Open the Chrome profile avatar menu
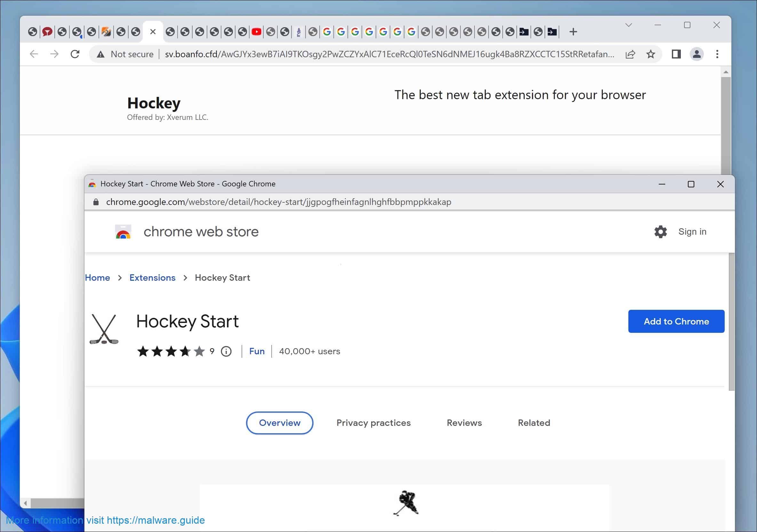 tap(697, 54)
